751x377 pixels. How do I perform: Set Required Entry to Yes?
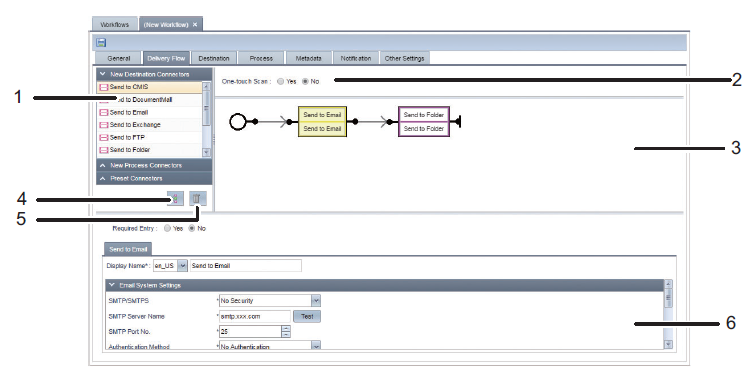[x=167, y=228]
